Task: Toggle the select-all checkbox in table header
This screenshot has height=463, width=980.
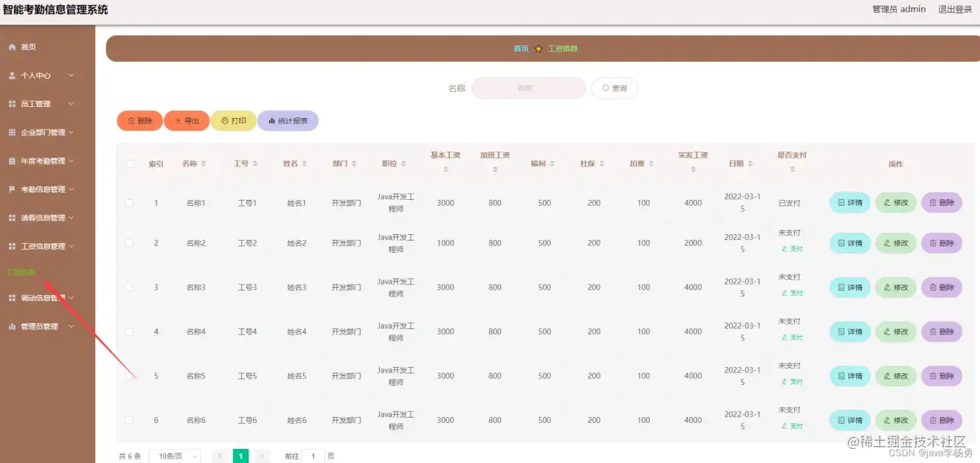Action: pos(130,163)
